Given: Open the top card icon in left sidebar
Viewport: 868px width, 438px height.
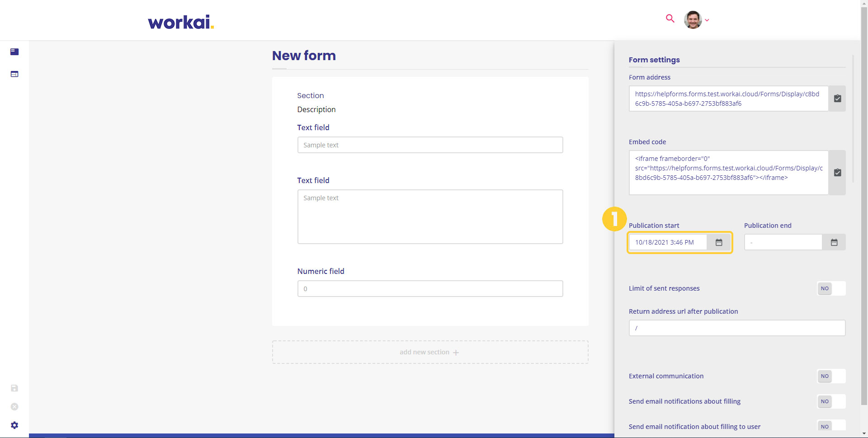Looking at the screenshot, I should coord(14,52).
